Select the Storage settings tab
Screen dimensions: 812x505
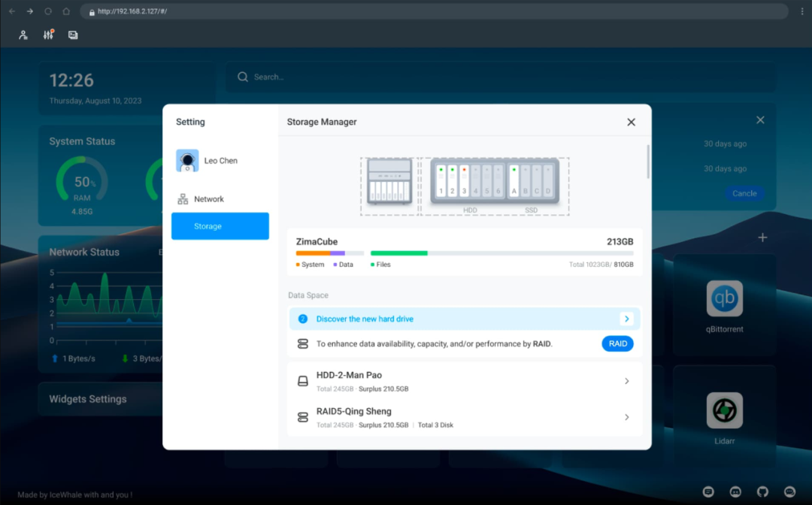(x=220, y=226)
